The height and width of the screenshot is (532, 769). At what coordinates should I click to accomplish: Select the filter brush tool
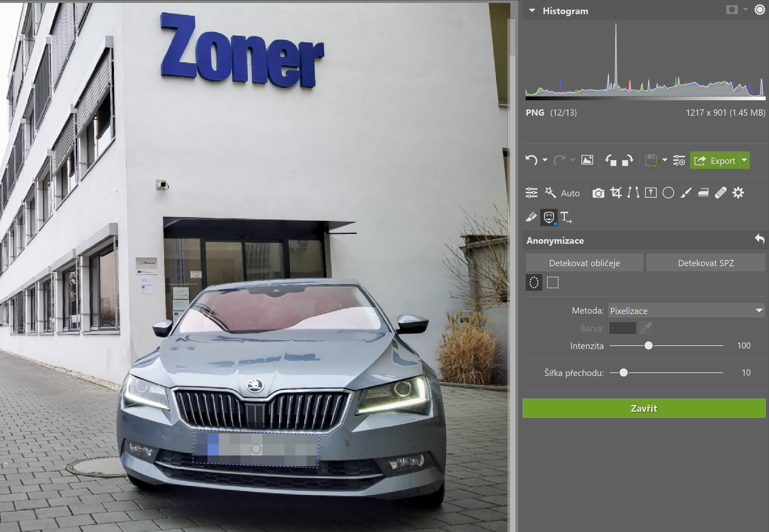click(x=686, y=193)
